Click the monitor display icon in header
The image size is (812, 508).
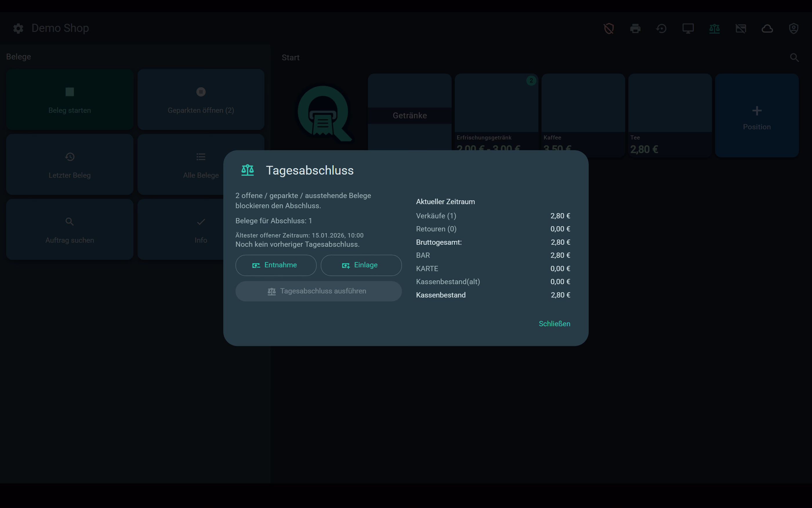click(x=688, y=28)
